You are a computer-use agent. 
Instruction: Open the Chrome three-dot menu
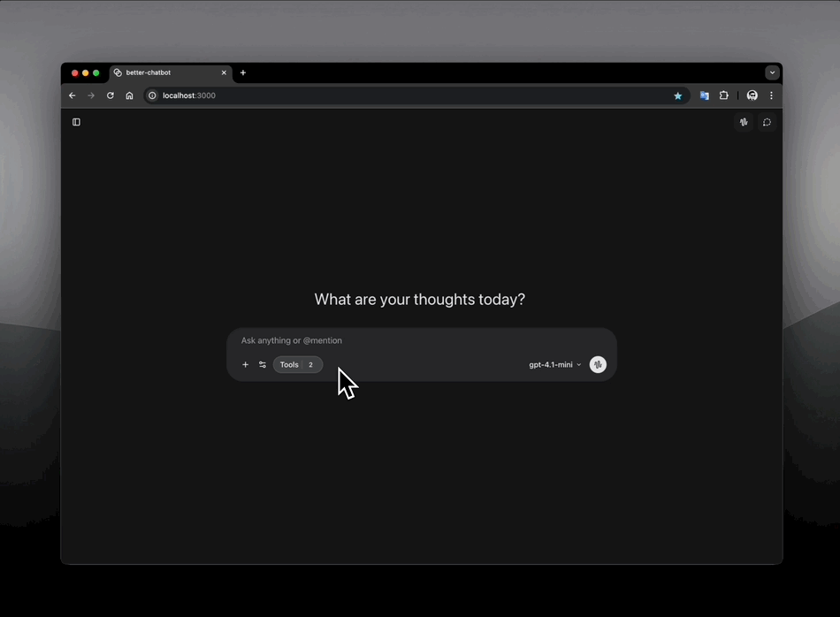pos(771,95)
